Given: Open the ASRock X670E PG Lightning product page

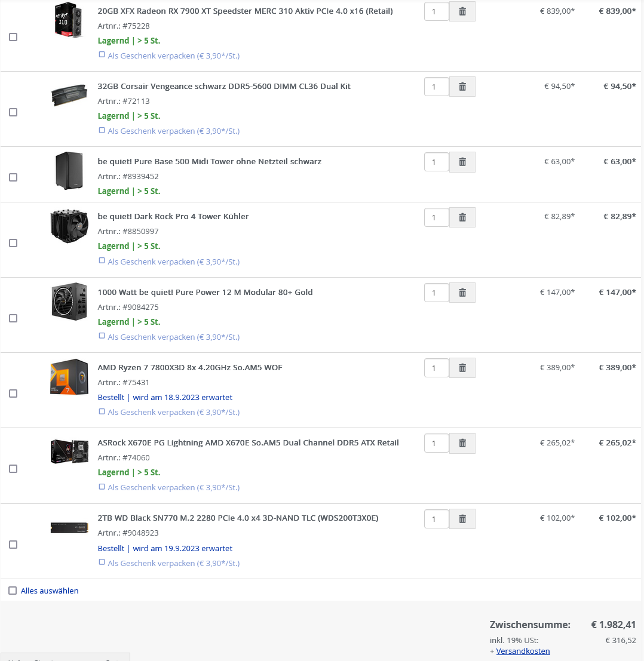Looking at the screenshot, I should click(248, 442).
